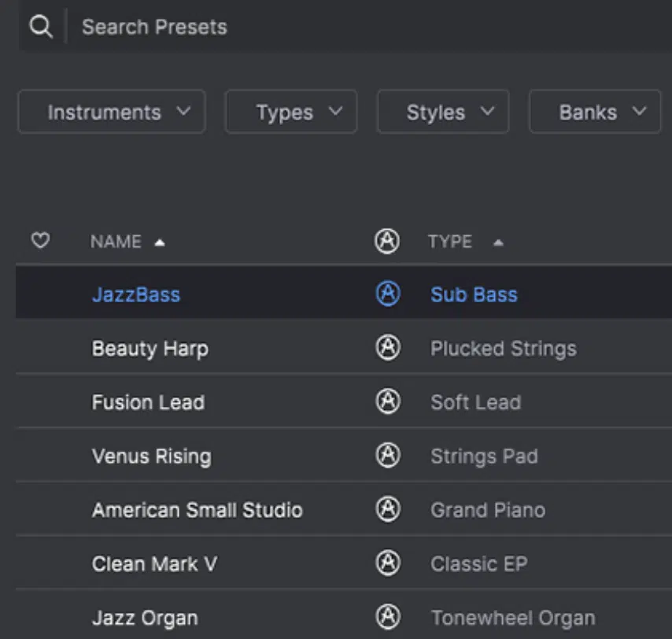
Task: Select the American Small Studio preset
Action: click(x=198, y=511)
